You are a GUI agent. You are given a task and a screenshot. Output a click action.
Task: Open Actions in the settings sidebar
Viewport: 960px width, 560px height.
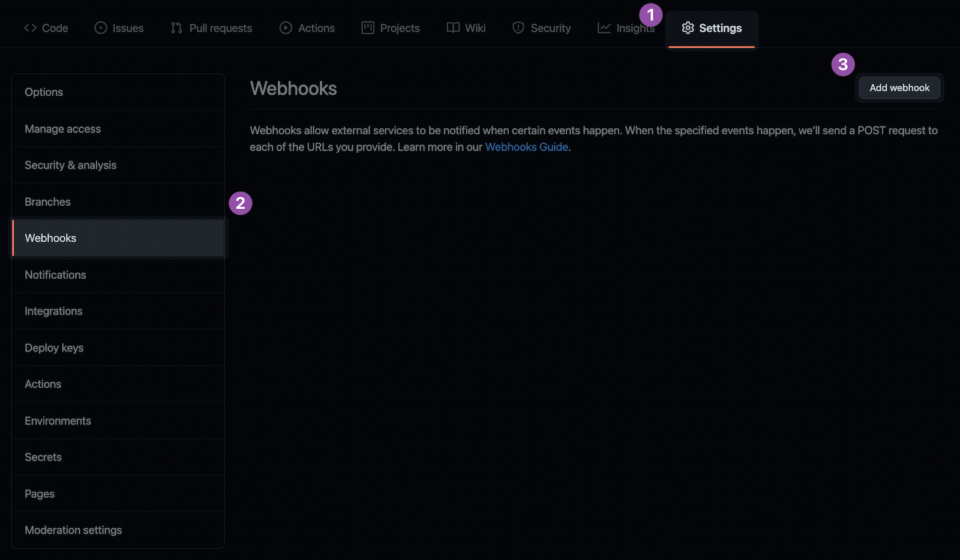pyautogui.click(x=118, y=384)
